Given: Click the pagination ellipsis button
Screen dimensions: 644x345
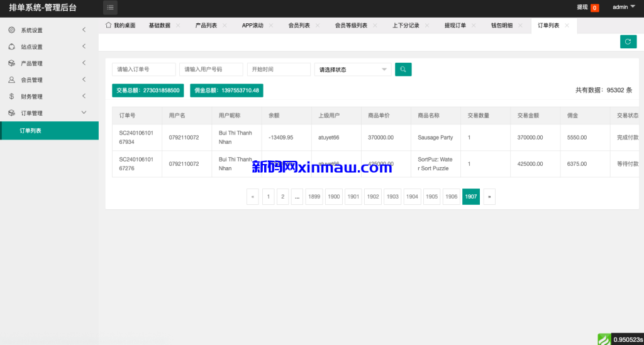Looking at the screenshot, I should [x=297, y=197].
